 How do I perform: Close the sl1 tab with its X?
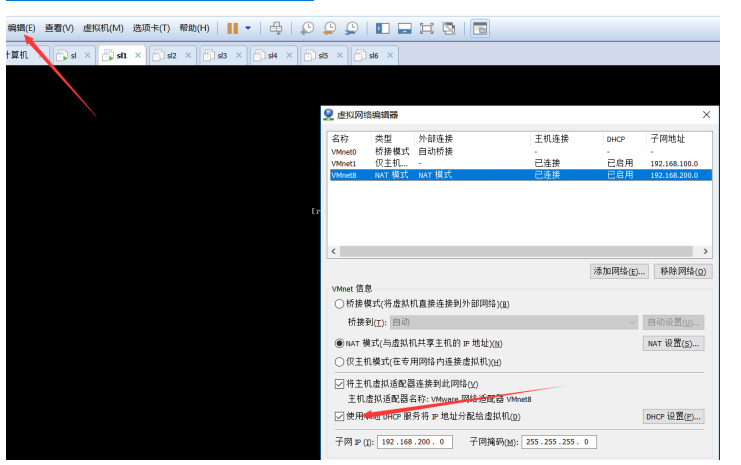pyautogui.click(x=138, y=55)
